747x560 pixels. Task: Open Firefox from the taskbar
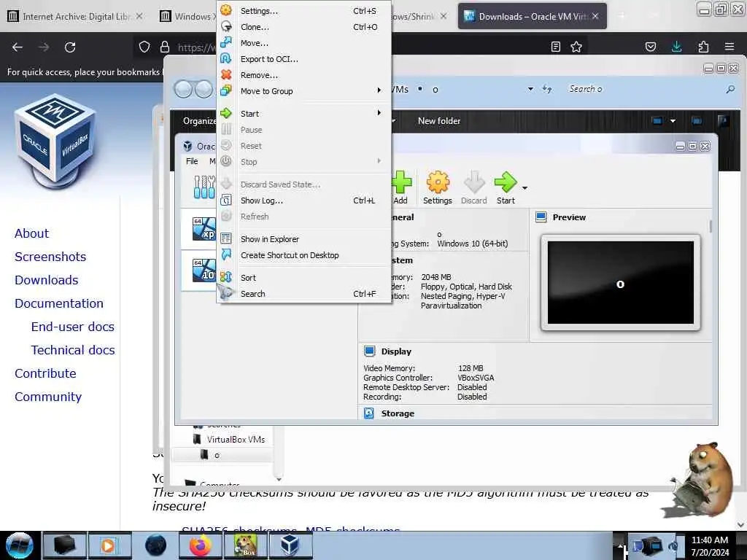(201, 545)
